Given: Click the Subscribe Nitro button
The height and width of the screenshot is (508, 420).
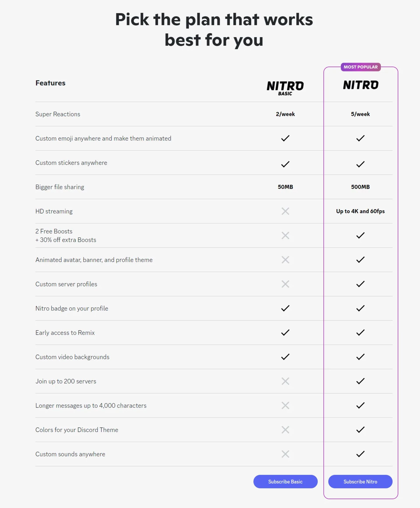Looking at the screenshot, I should [360, 481].
